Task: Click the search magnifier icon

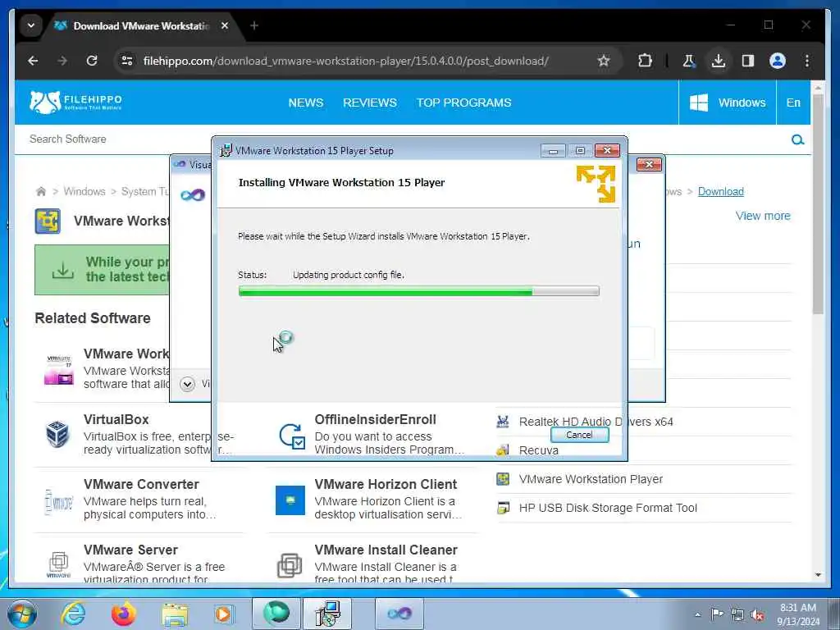Action: point(797,139)
